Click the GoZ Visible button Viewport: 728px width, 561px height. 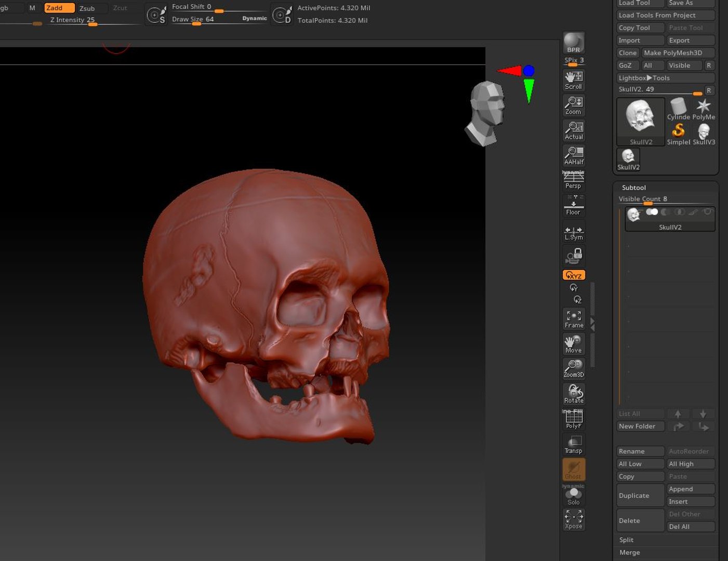click(x=684, y=65)
